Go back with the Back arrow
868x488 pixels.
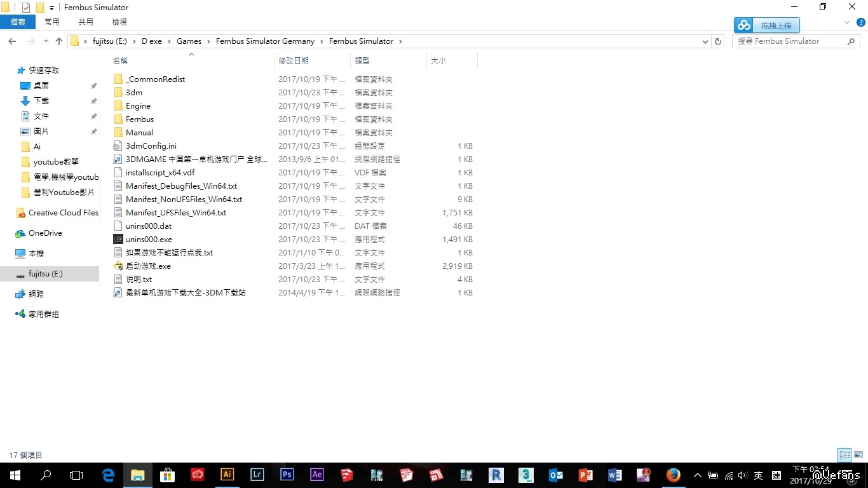pyautogui.click(x=12, y=41)
